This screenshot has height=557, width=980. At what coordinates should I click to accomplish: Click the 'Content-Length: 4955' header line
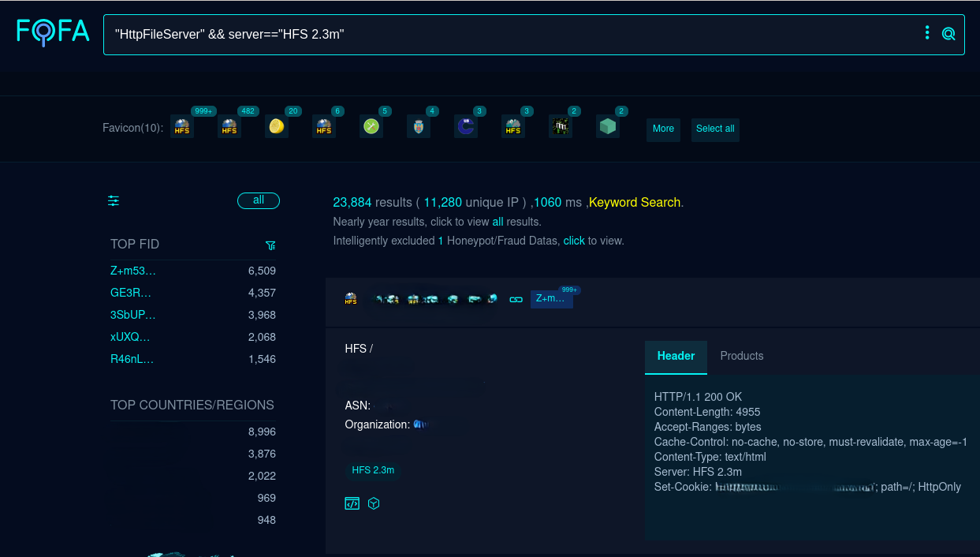click(x=707, y=412)
